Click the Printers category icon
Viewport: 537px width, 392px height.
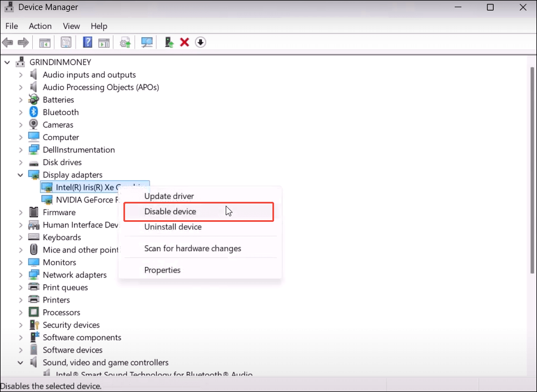(x=33, y=300)
